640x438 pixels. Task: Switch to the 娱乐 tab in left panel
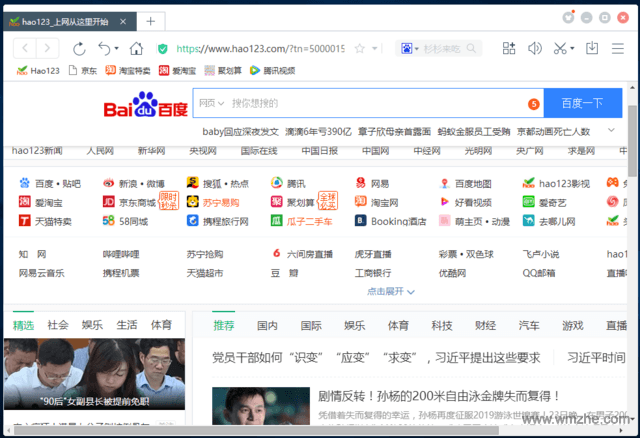point(92,325)
